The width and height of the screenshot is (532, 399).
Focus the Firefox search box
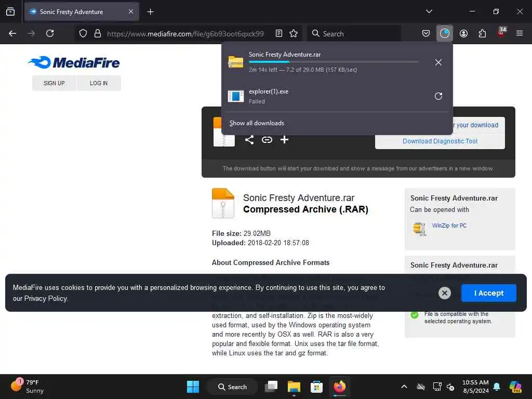[x=354, y=34]
